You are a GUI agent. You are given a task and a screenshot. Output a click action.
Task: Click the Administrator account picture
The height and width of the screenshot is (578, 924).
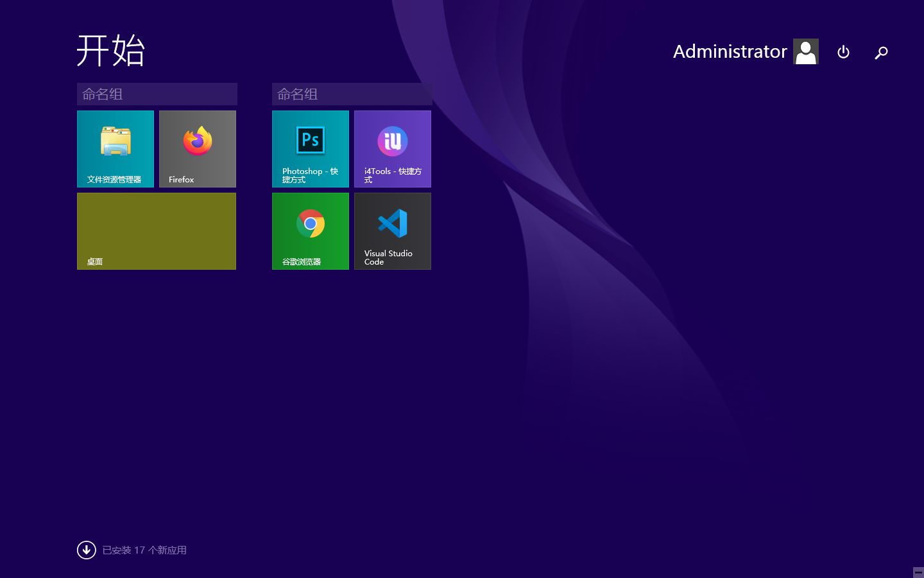(806, 51)
